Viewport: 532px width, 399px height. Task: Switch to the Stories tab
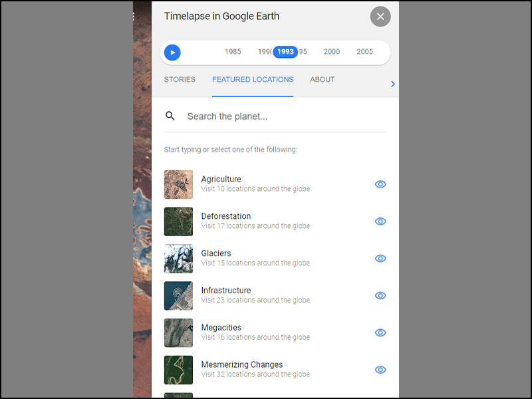coord(180,79)
